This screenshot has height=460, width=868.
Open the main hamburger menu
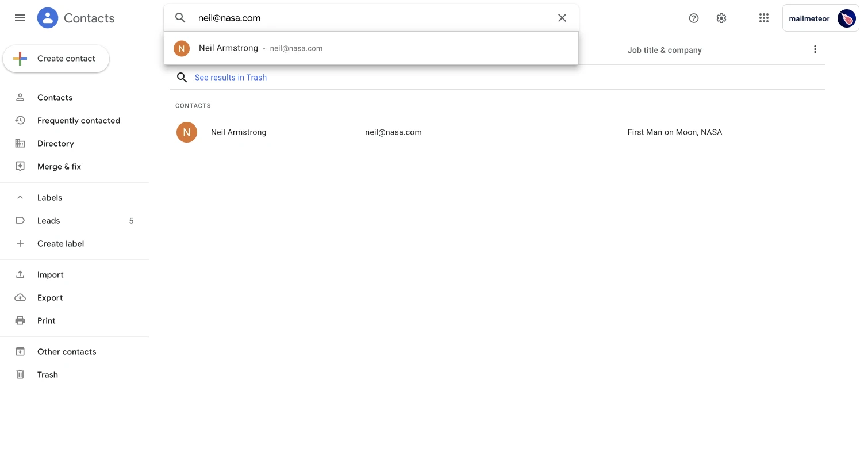(x=20, y=18)
